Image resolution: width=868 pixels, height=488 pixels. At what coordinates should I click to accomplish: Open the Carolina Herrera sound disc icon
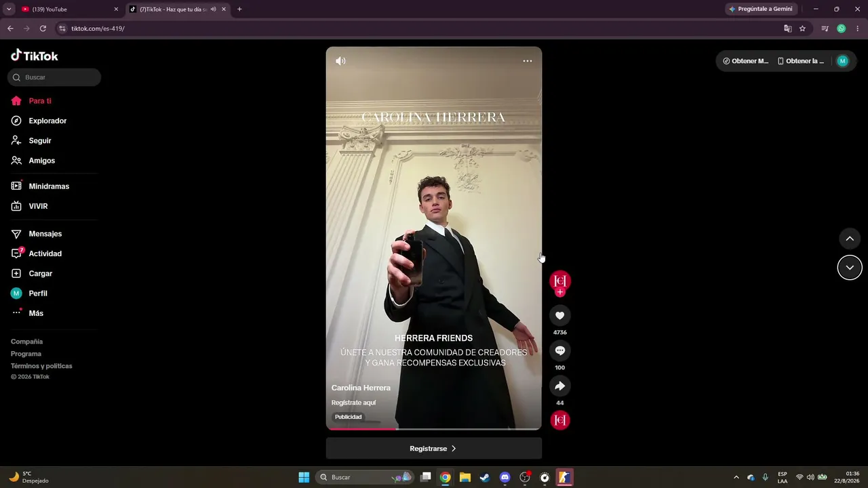click(x=560, y=420)
